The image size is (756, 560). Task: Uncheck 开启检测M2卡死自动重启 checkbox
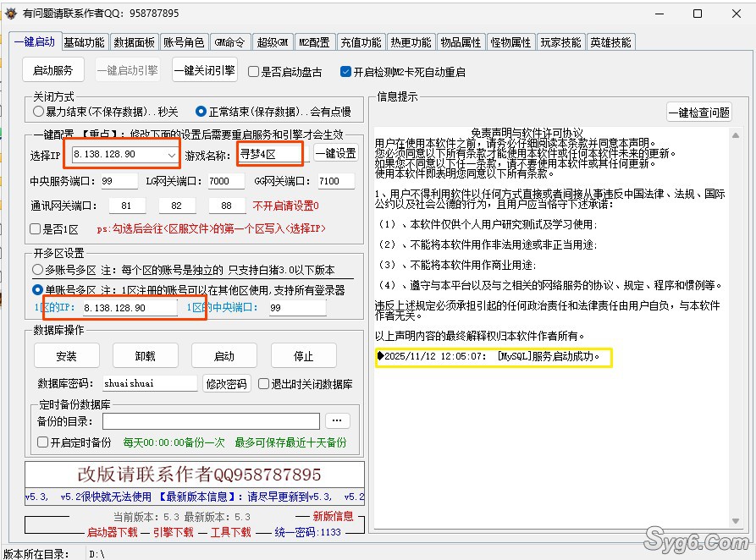345,72
